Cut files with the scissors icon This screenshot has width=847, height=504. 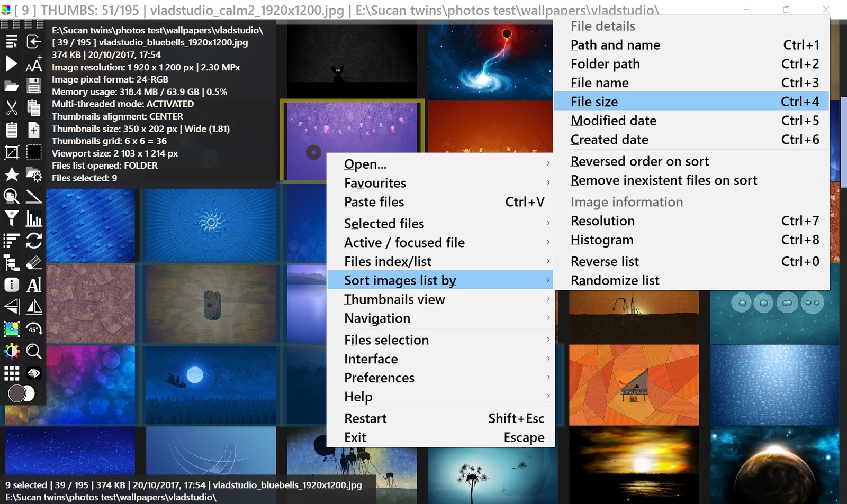[11, 108]
